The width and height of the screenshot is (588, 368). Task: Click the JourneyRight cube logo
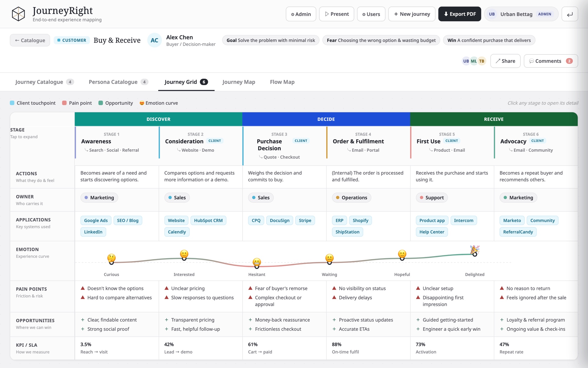(18, 14)
